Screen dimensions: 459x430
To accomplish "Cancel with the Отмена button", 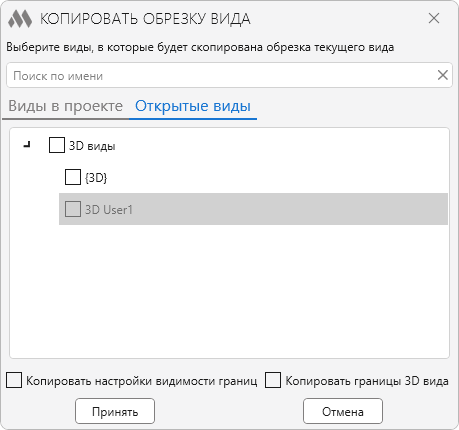I will pyautogui.click(x=343, y=411).
